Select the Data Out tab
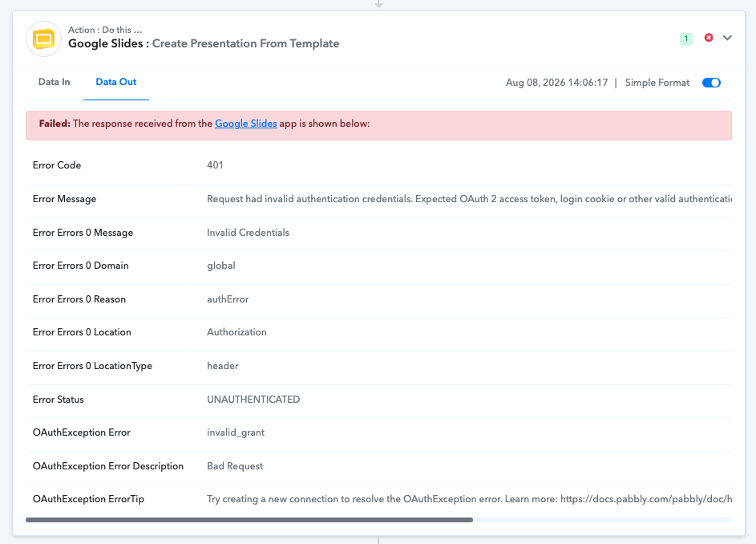Image resolution: width=756 pixels, height=544 pixels. [115, 82]
